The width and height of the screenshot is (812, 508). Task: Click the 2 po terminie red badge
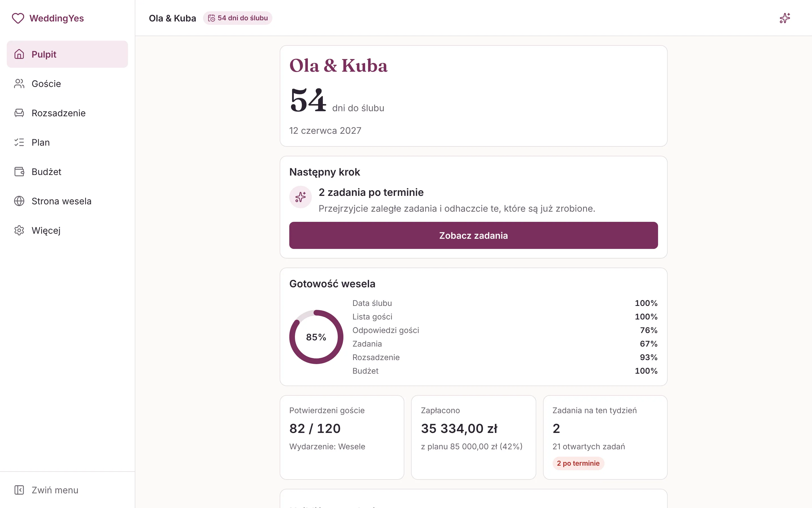coord(578,463)
